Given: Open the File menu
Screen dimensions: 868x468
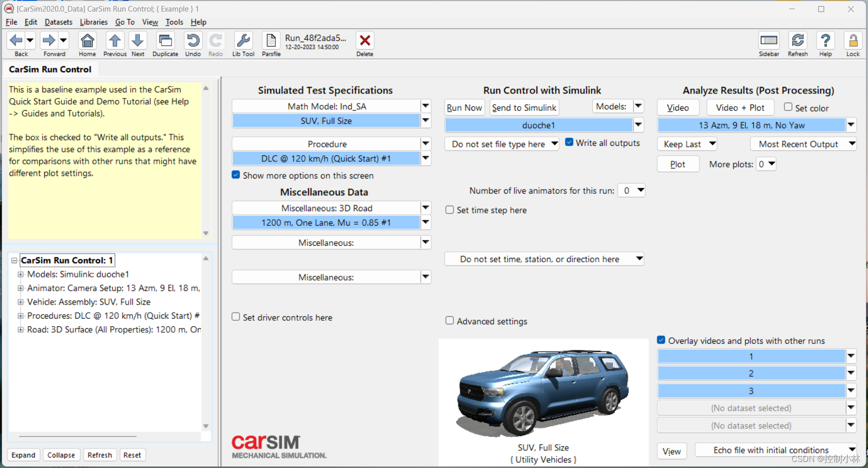Looking at the screenshot, I should [11, 22].
